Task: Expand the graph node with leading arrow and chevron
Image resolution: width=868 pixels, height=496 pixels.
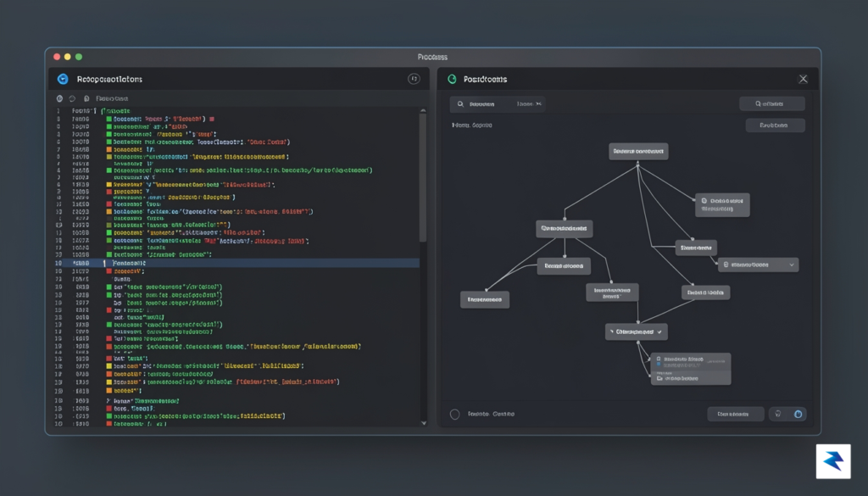Action: [x=636, y=332]
